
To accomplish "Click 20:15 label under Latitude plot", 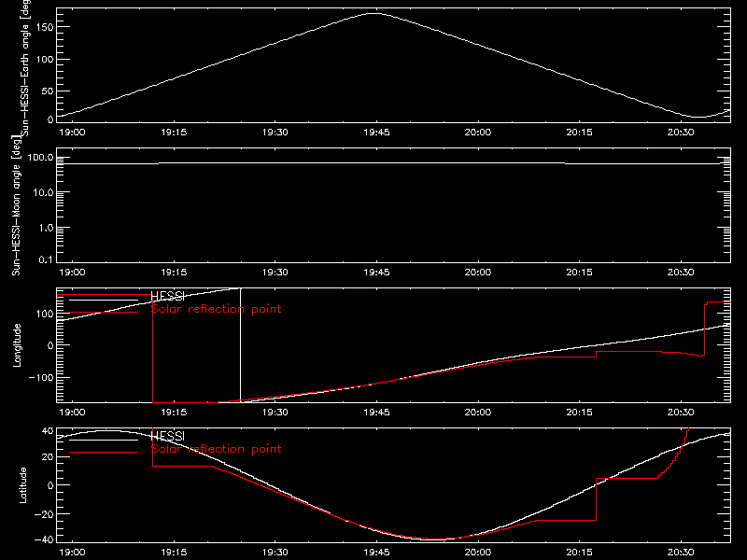I will [x=579, y=552].
